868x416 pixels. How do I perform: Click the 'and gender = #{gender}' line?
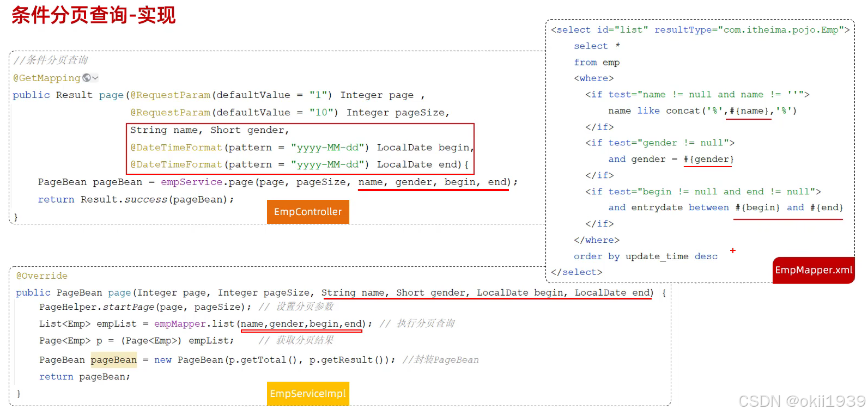[671, 160]
